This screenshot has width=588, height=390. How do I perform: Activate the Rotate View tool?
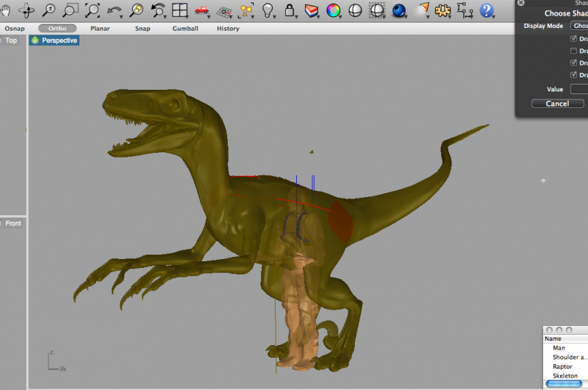(x=26, y=10)
